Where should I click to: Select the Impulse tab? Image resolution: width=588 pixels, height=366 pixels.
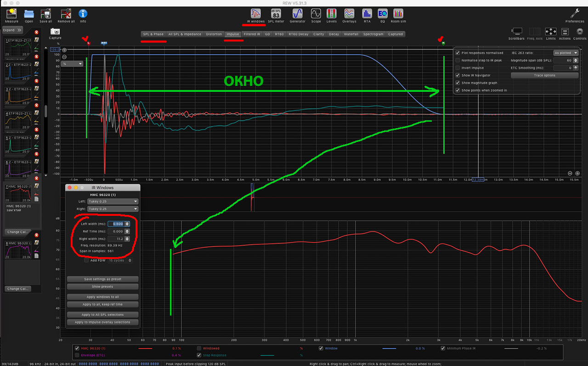pyautogui.click(x=232, y=34)
